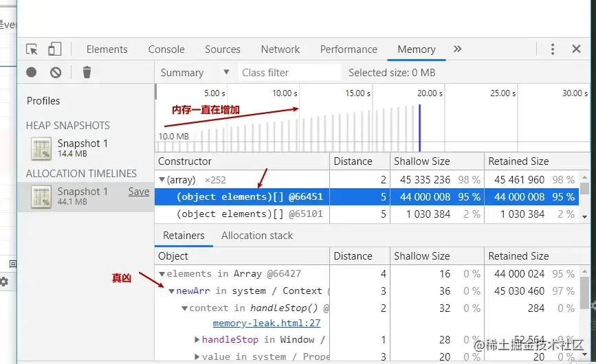The height and width of the screenshot is (364, 596).
Task: Select (object elements)[] @65101 row
Action: pos(366,214)
